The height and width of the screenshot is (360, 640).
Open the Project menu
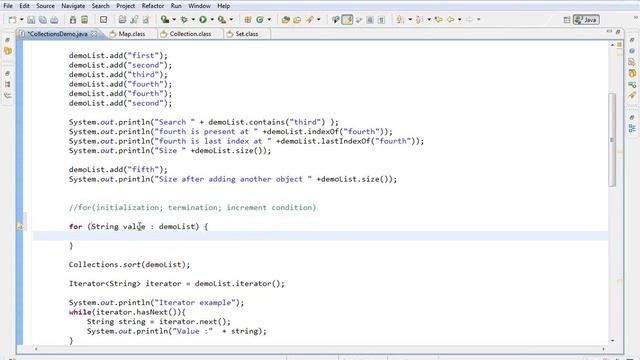click(x=126, y=6)
